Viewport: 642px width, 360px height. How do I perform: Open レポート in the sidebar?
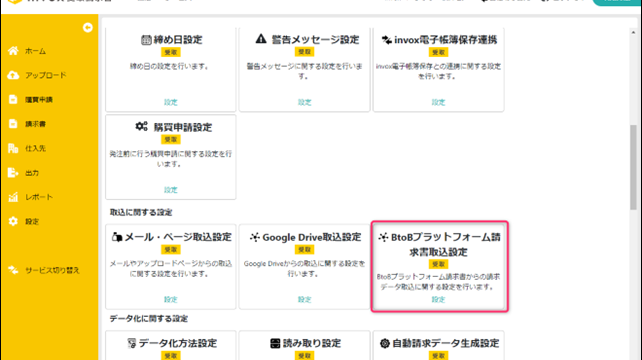click(38, 197)
